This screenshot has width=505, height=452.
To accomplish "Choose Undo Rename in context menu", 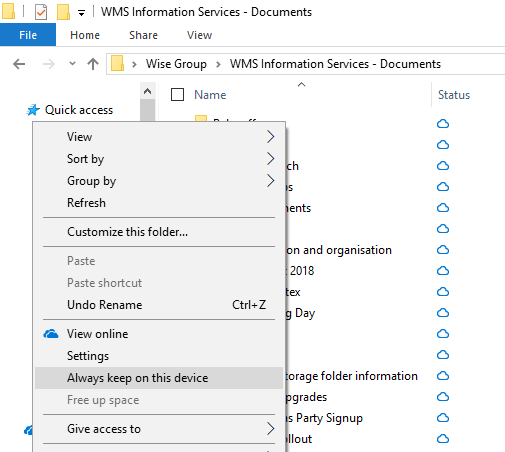I will [x=159, y=305].
